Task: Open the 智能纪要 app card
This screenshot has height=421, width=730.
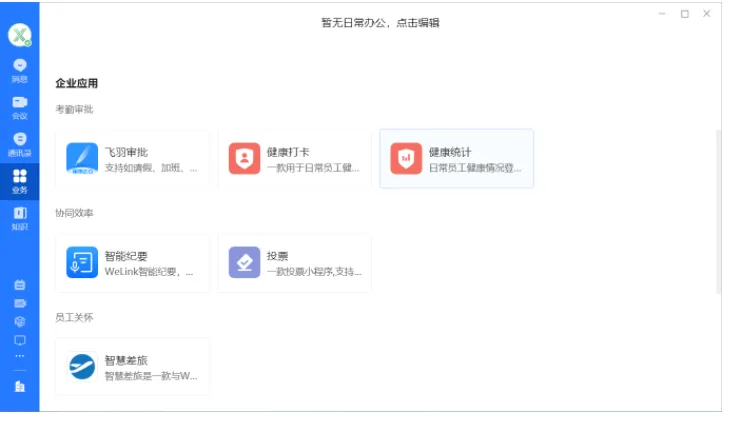Action: pyautogui.click(x=132, y=263)
